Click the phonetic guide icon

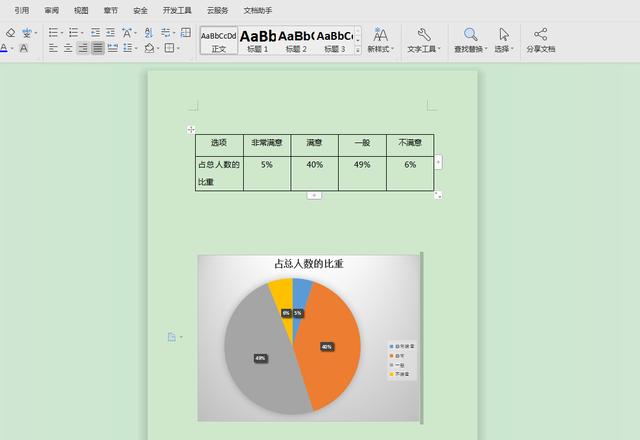pyautogui.click(x=27, y=33)
